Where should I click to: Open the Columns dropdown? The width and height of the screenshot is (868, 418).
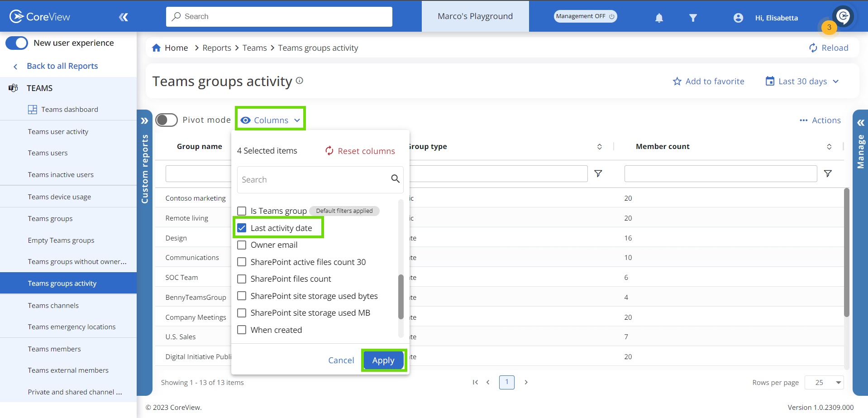(x=270, y=120)
